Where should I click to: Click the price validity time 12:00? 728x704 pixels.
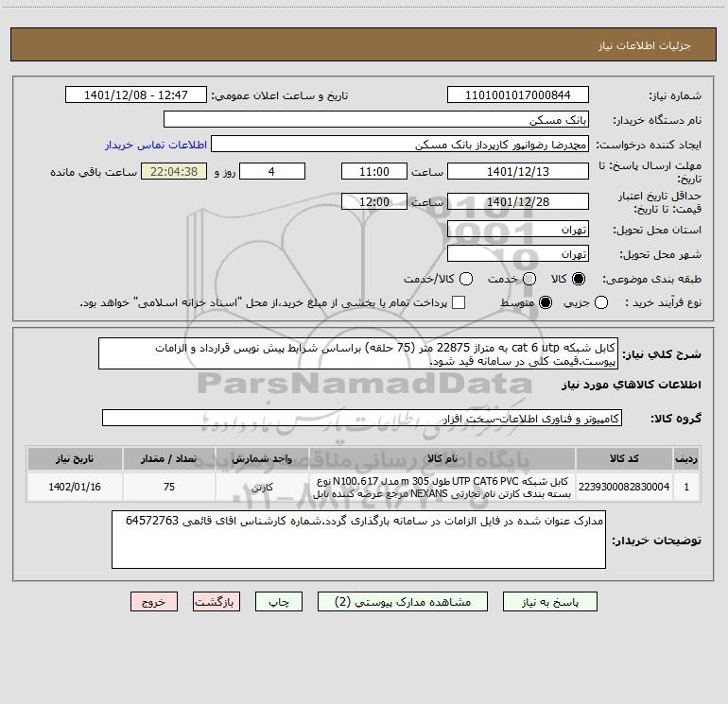coord(374,201)
